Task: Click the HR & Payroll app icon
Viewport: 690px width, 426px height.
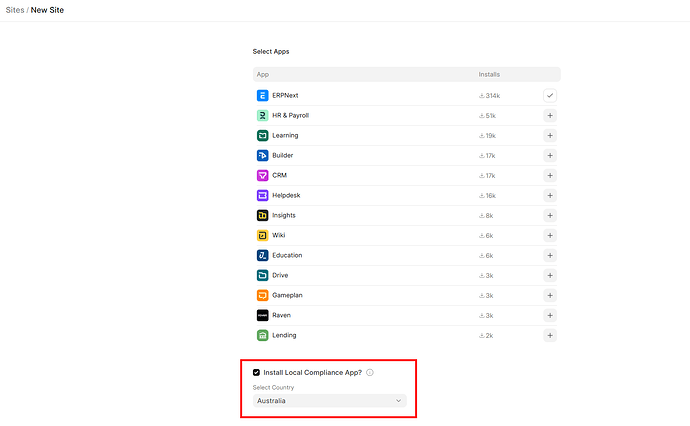Action: pyautogui.click(x=262, y=115)
